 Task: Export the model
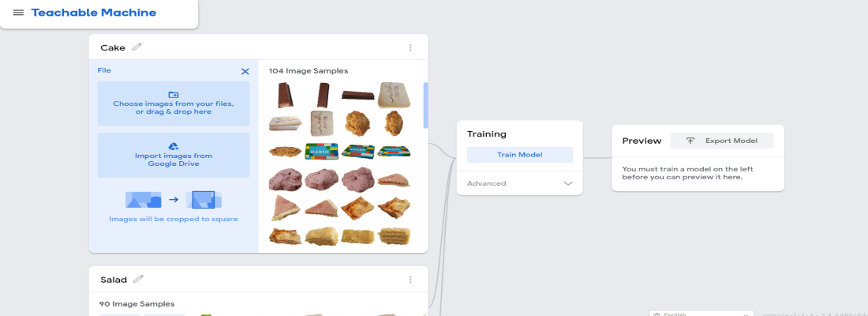pyautogui.click(x=721, y=141)
